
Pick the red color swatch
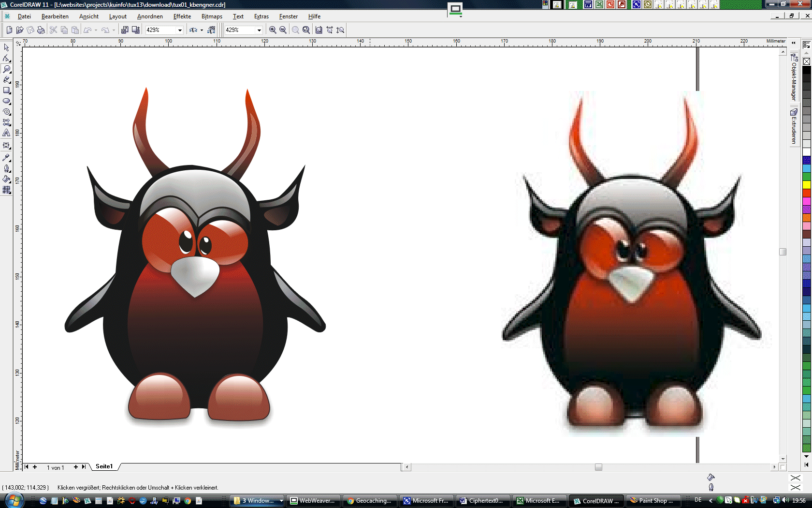pos(807,193)
